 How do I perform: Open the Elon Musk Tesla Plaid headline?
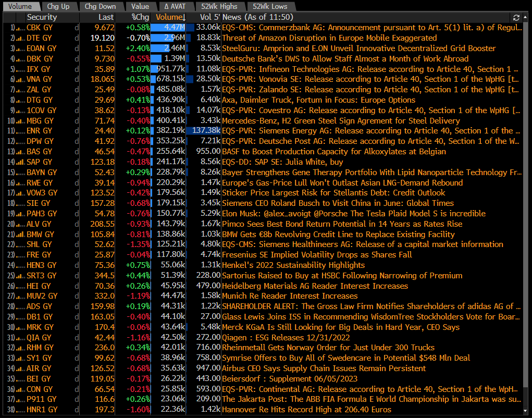(x=354, y=213)
